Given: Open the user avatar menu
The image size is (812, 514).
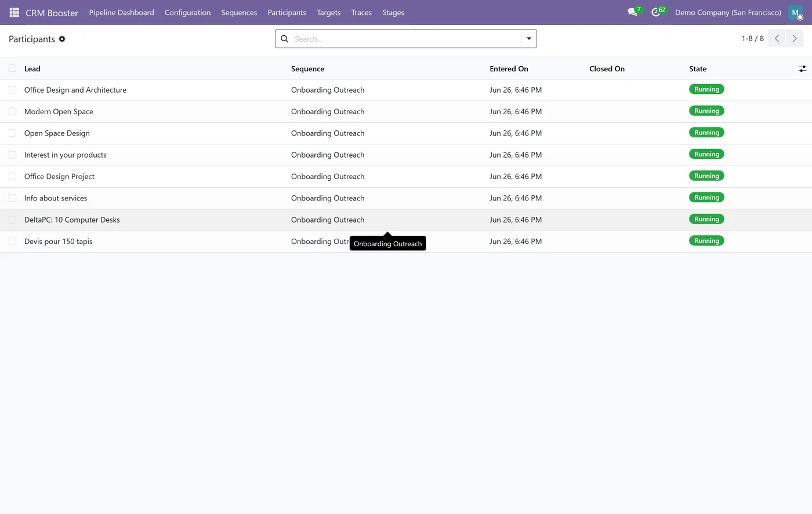Looking at the screenshot, I should (795, 12).
